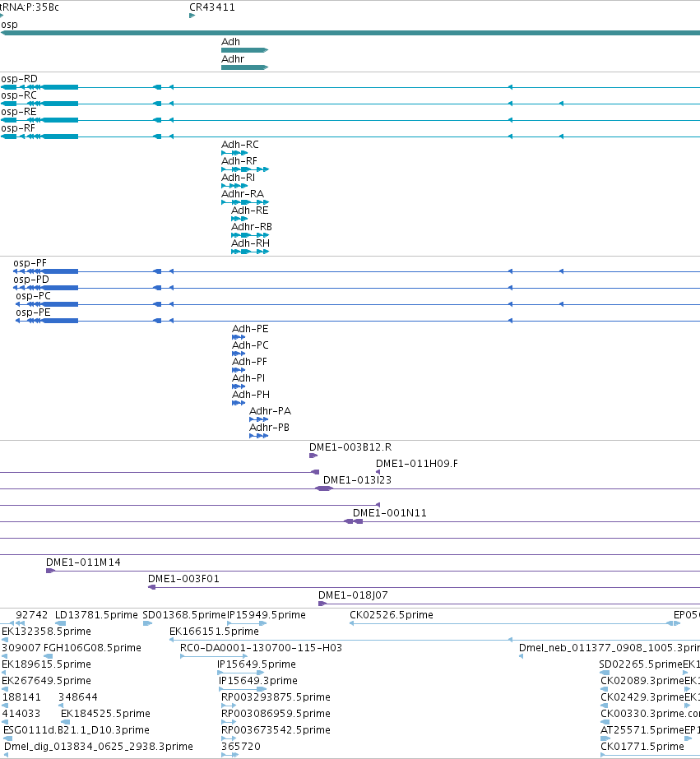Select the CR43411 gene label
The image size is (700, 759).
click(212, 7)
